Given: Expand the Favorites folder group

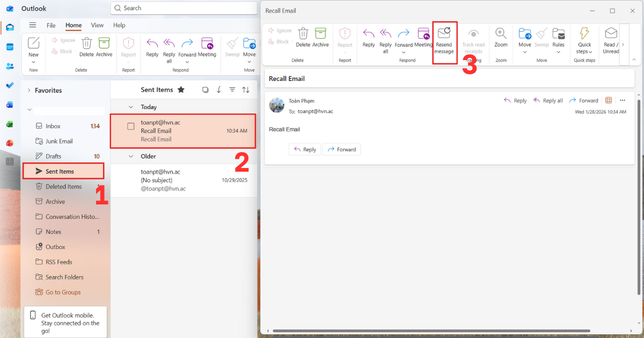Looking at the screenshot, I should (x=29, y=91).
